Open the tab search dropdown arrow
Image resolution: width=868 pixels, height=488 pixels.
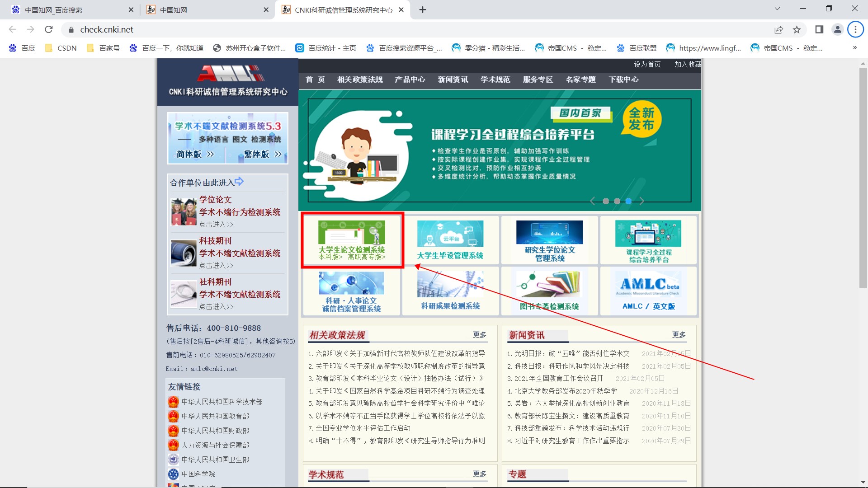(777, 9)
